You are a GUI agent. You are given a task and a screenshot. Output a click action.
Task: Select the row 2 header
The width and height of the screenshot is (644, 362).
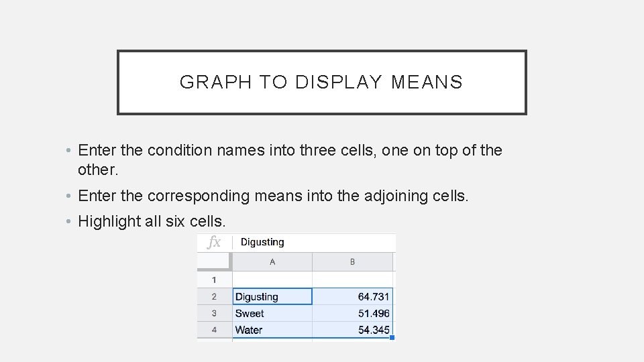coord(214,296)
